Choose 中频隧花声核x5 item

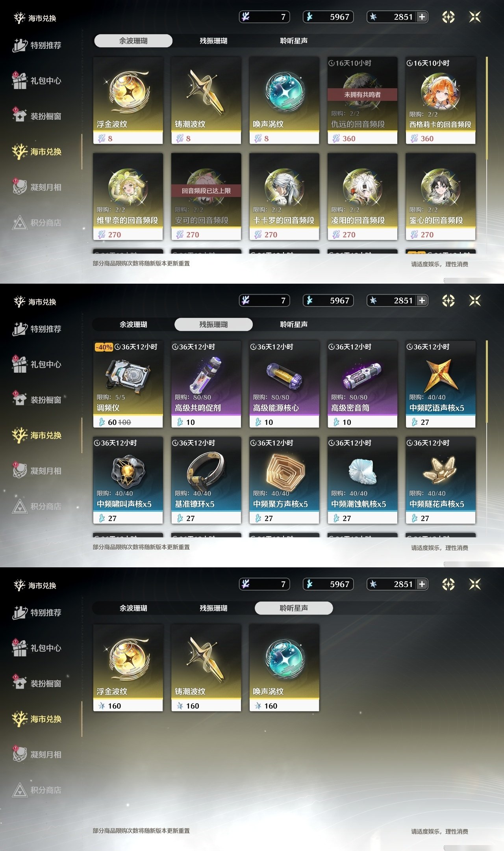441,480
